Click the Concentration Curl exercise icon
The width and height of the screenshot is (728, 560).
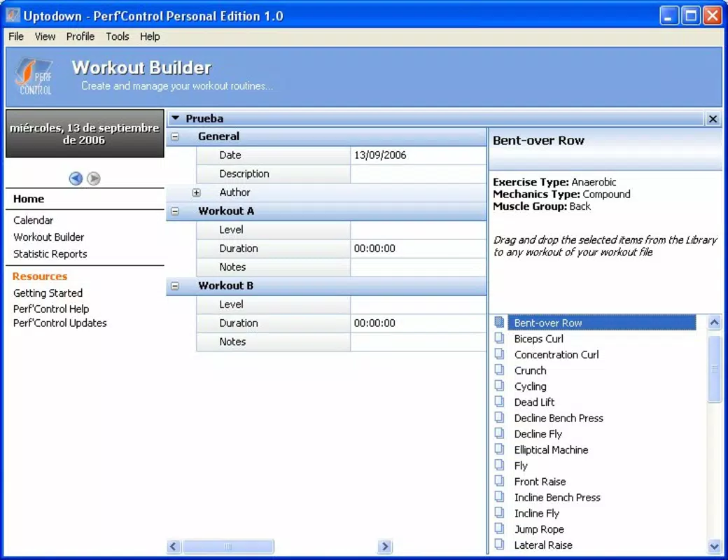click(499, 353)
